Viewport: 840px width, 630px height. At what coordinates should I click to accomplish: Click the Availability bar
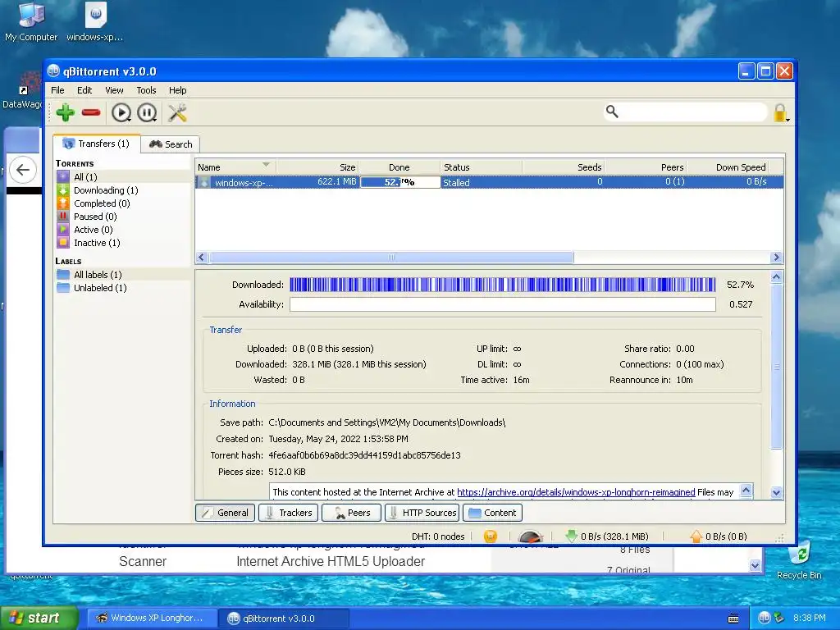point(503,304)
